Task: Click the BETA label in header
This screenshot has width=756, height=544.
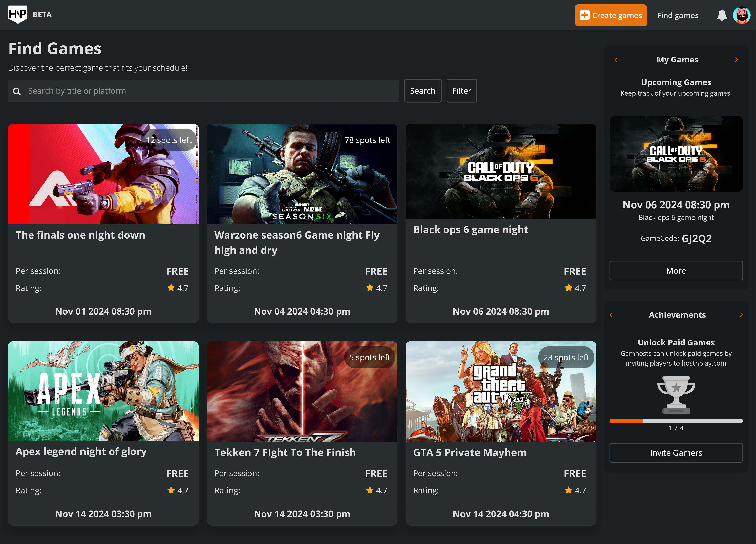Action: point(42,15)
